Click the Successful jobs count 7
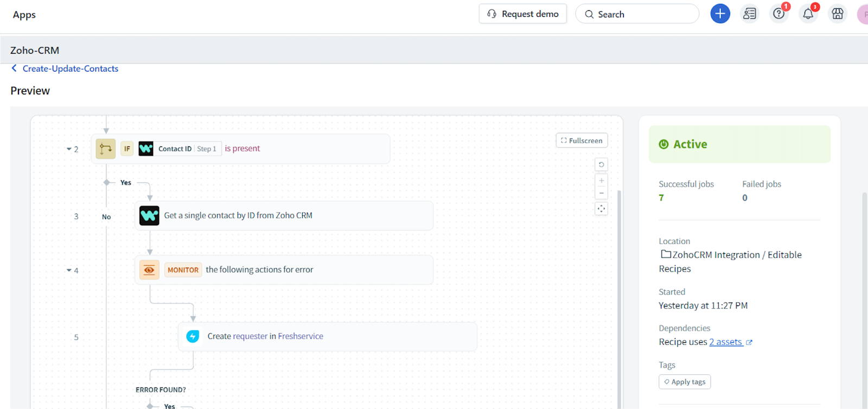 661,198
